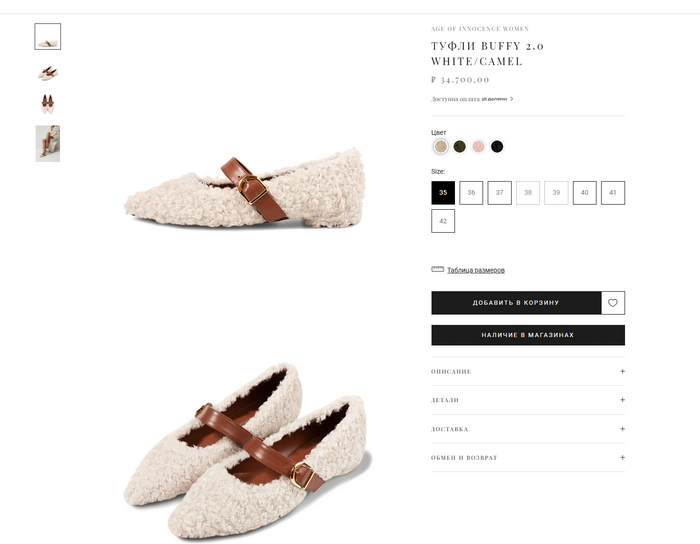The width and height of the screenshot is (700, 544).
Task: Open the Age of Innocence Women brand link
Action: 480,29
